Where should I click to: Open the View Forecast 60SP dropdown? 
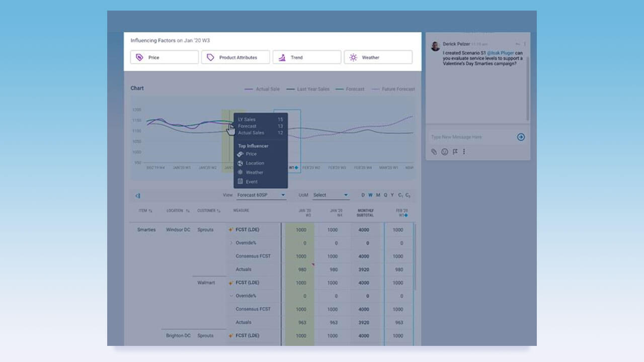click(261, 195)
